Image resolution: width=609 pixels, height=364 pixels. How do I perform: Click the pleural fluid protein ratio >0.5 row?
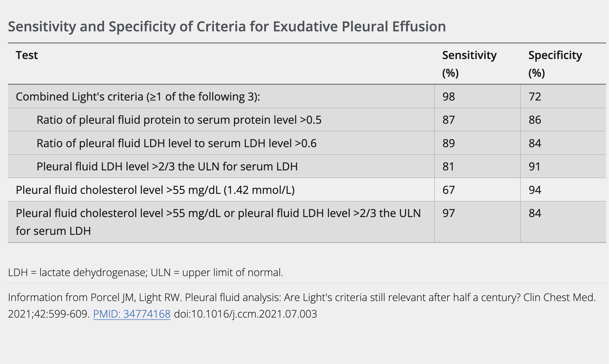tap(179, 120)
